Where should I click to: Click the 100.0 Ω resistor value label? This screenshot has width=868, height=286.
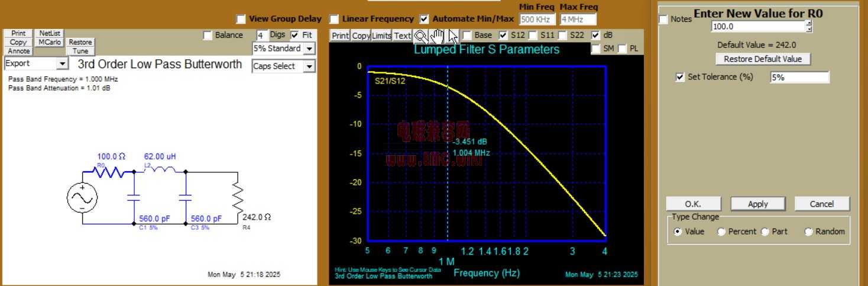point(111,157)
